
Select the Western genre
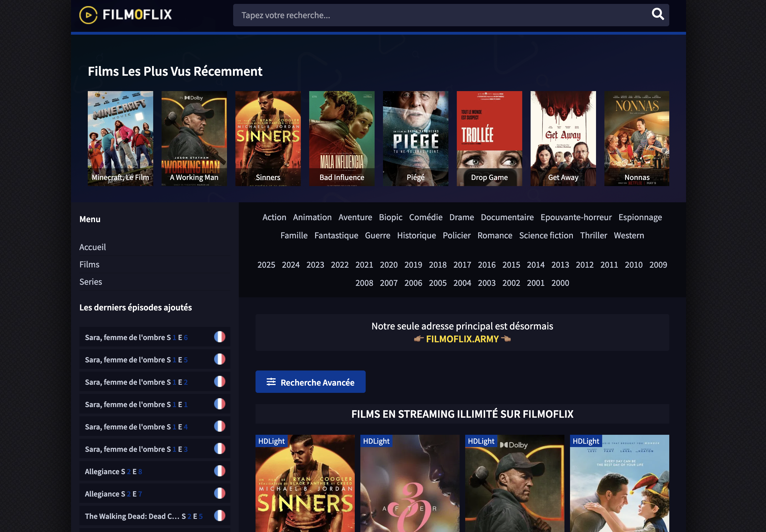click(629, 235)
